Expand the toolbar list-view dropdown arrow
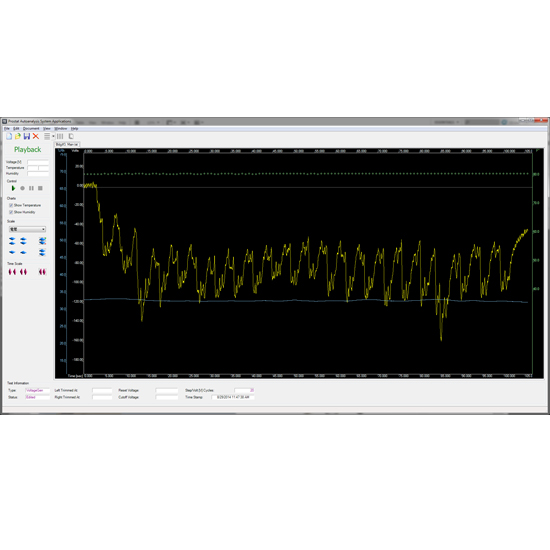The image size is (550, 550). pyautogui.click(x=53, y=136)
